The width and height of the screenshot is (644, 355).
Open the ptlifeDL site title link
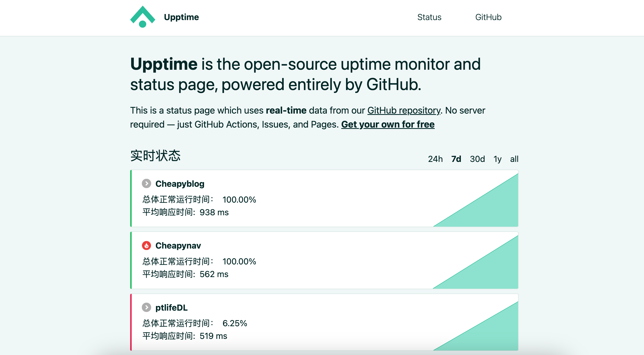pyautogui.click(x=171, y=307)
